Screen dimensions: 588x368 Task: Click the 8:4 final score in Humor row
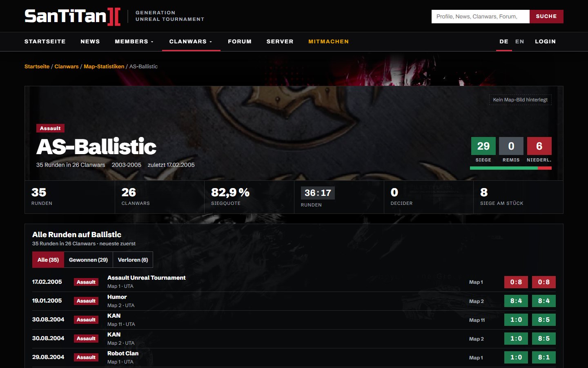[544, 301]
